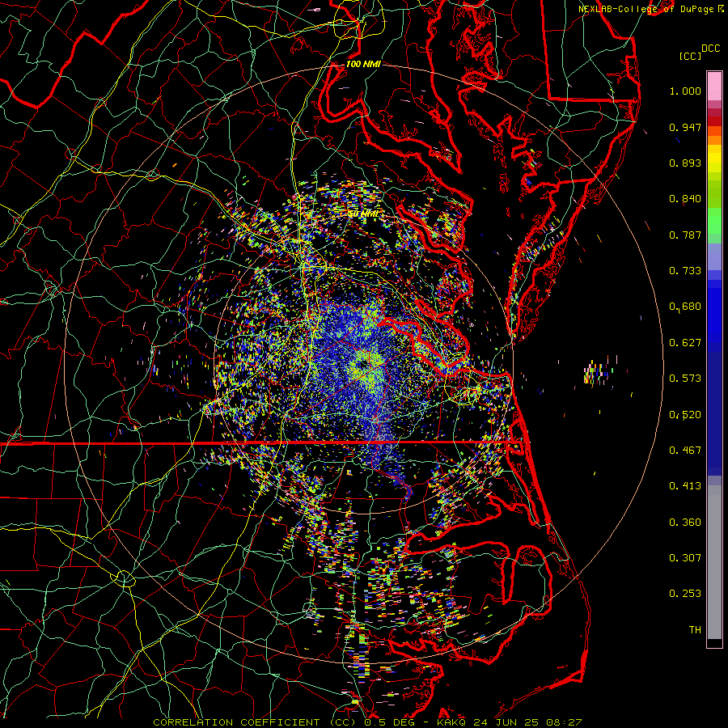Click the CORRELATION COEFFICIENT (CC) caption text

pyautogui.click(x=255, y=722)
